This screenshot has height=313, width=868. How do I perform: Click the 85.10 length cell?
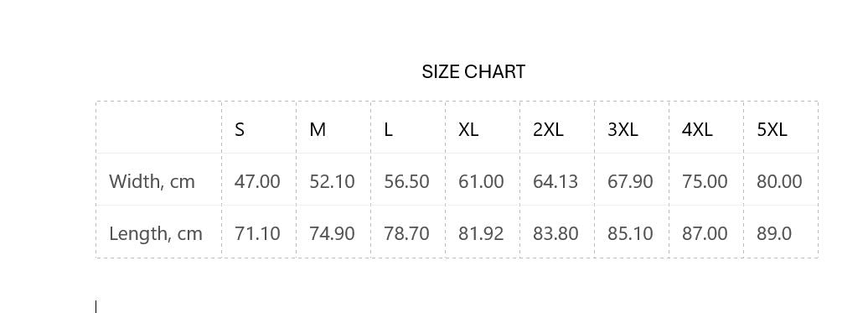pos(633,232)
